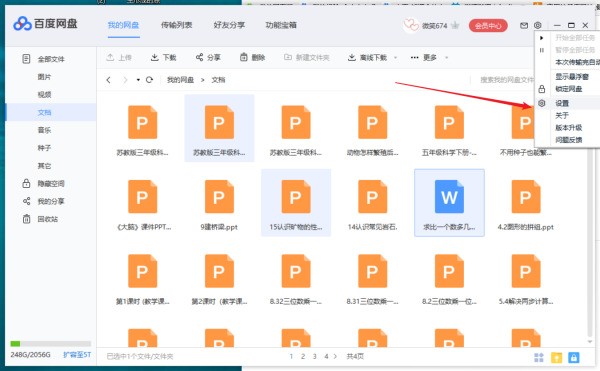Open the 更多 toolbar menu
The image size is (600, 371).
[x=424, y=57]
